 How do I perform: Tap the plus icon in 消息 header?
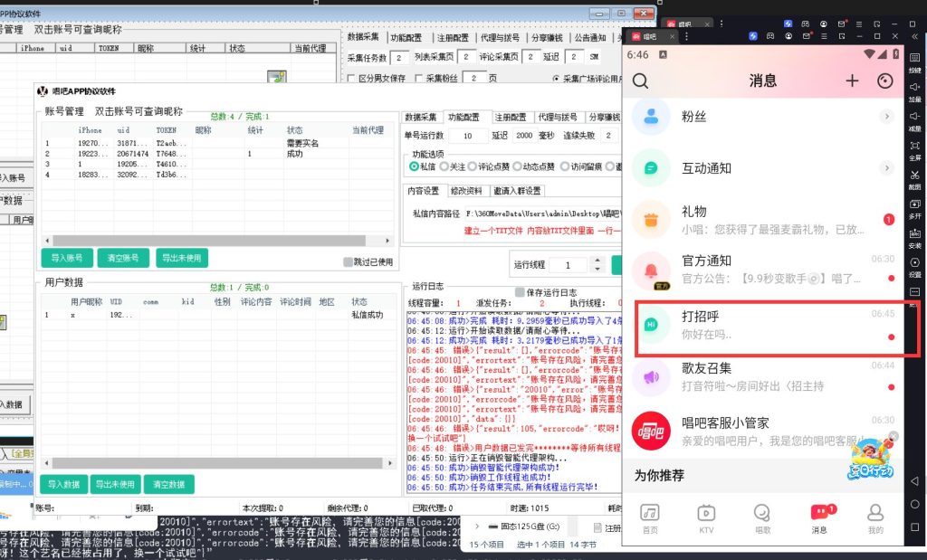[x=852, y=81]
